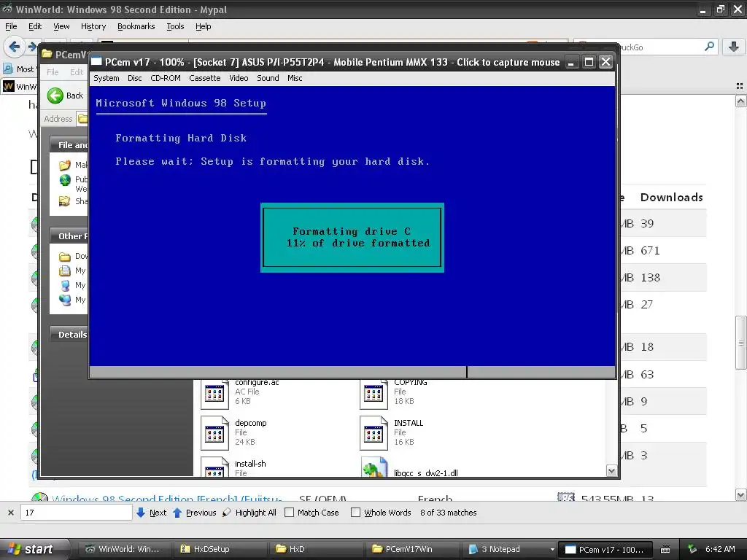Open the Edit menu in Mypal browser

35,26
